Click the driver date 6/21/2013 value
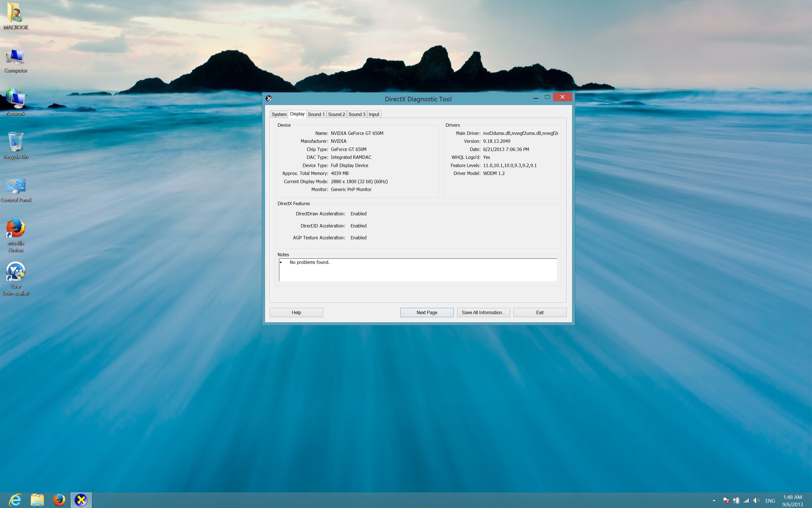This screenshot has width=812, height=508. pyautogui.click(x=506, y=149)
